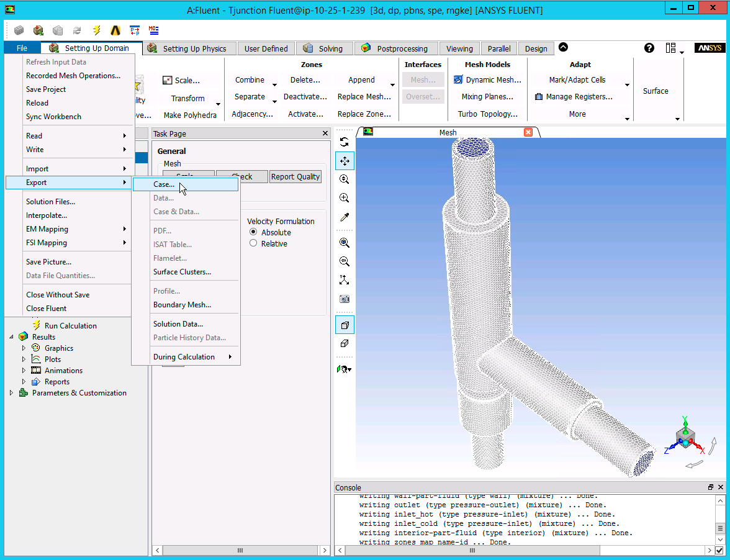Click the Dynamic Mesh... ribbon item

click(487, 80)
